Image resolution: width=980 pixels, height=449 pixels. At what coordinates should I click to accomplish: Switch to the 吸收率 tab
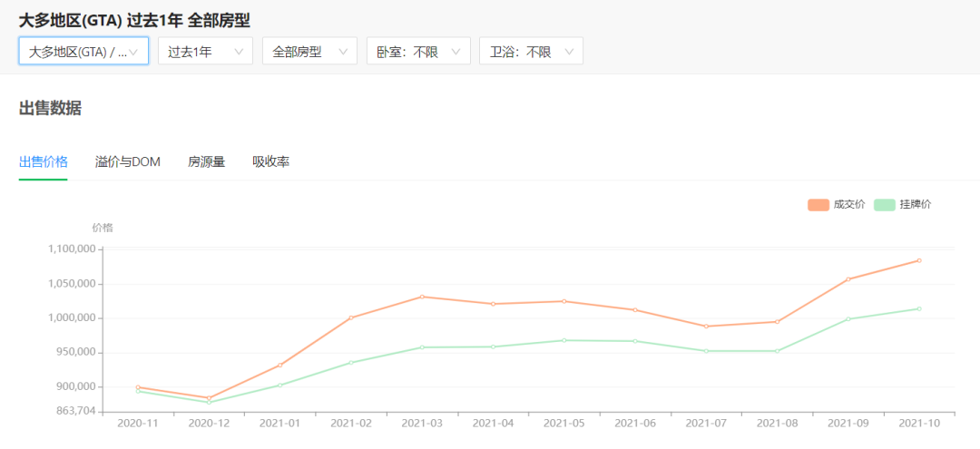[270, 161]
